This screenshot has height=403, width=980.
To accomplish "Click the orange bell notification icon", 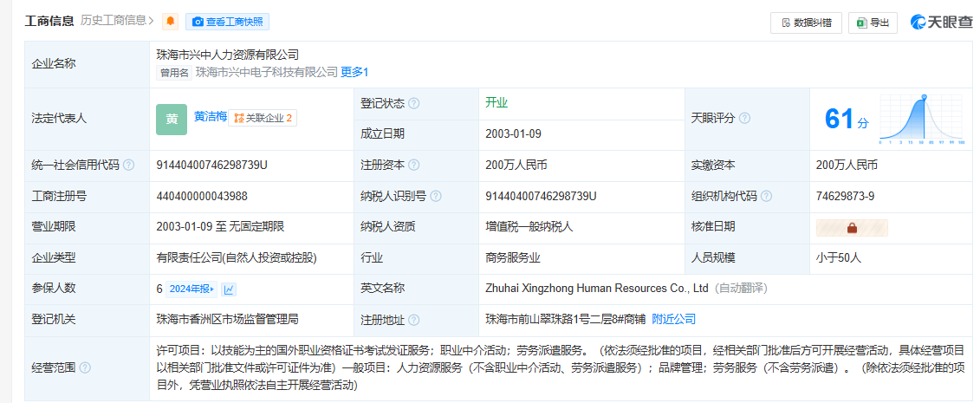I will [x=170, y=22].
